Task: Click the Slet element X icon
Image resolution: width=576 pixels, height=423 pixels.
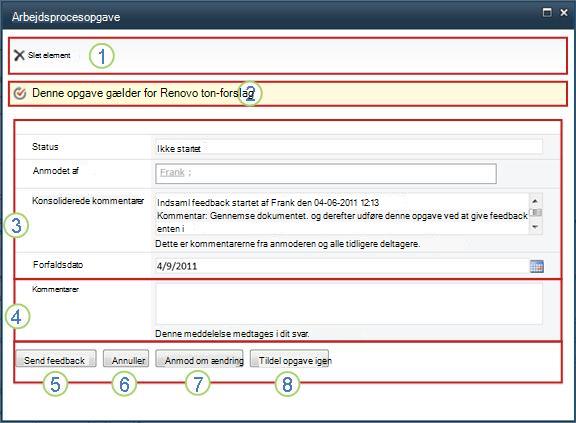Action: pyautogui.click(x=19, y=55)
